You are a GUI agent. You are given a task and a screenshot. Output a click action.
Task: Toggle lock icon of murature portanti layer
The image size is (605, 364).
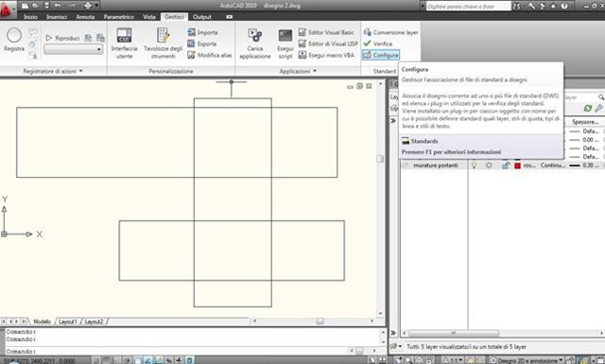[505, 165]
